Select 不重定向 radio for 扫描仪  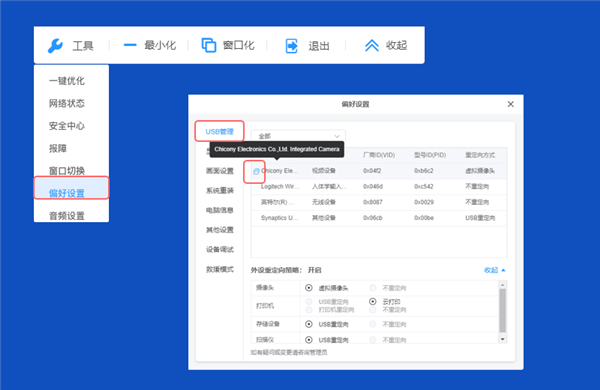click(372, 339)
